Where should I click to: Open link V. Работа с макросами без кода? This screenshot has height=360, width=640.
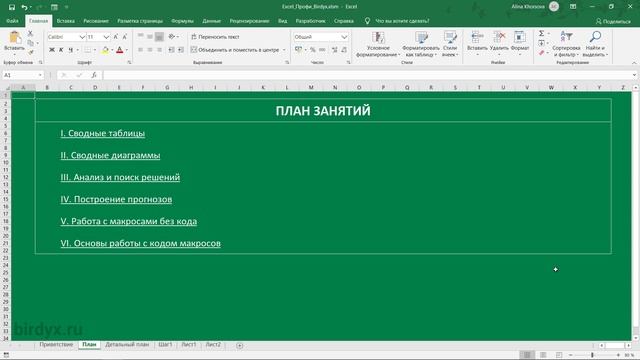(129, 222)
